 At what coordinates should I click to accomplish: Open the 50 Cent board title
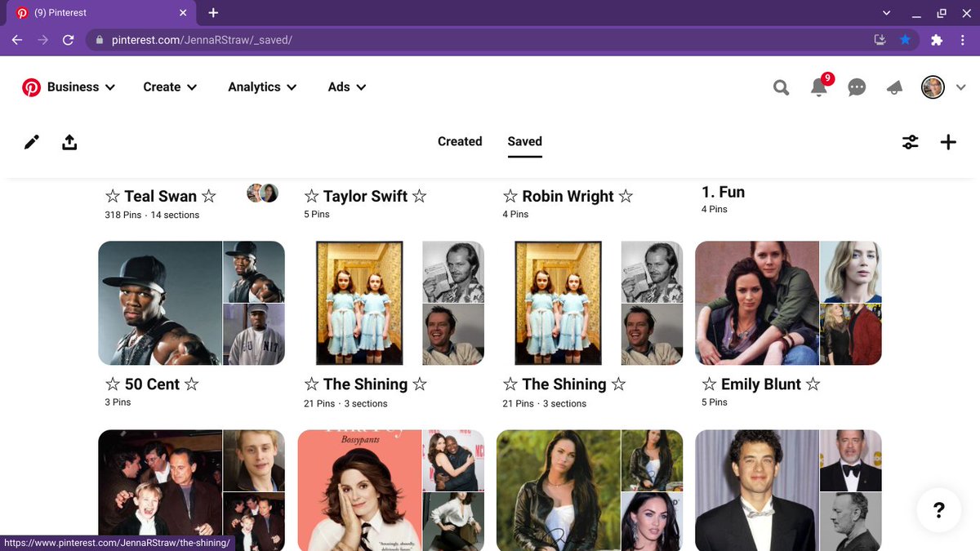152,384
